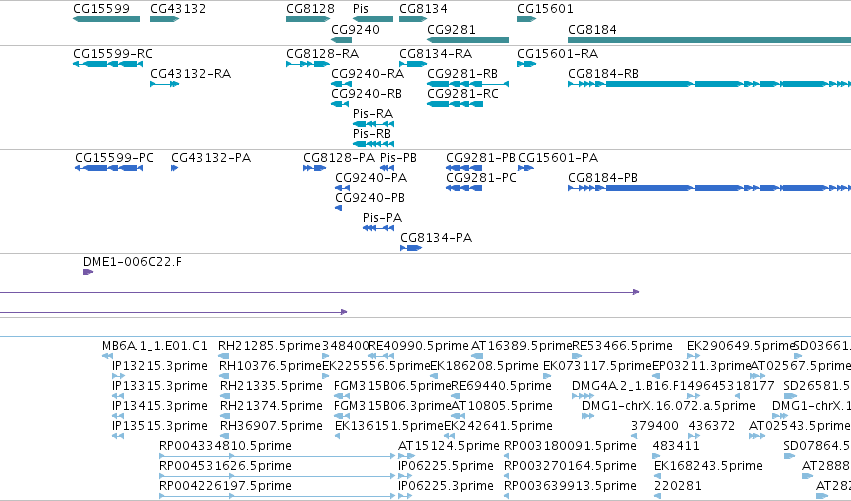This screenshot has width=851, height=501.
Task: Select protein feature CG9281-PB
Action: tap(464, 168)
